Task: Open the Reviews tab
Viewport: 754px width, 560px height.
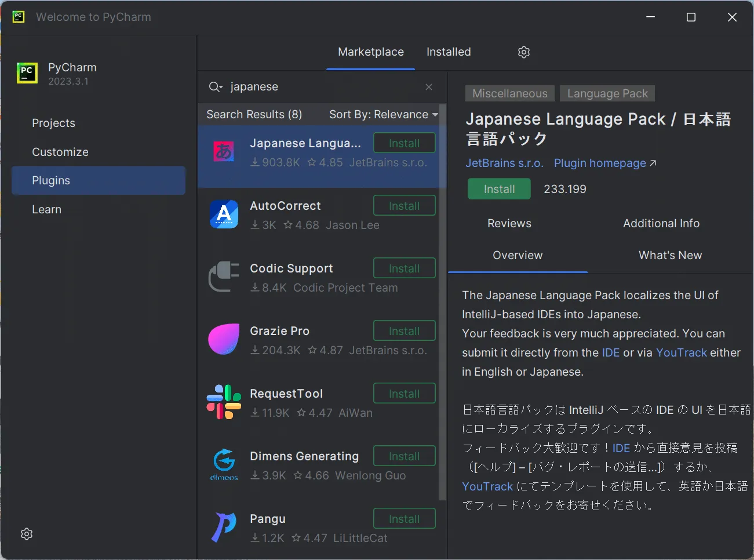Action: (509, 223)
